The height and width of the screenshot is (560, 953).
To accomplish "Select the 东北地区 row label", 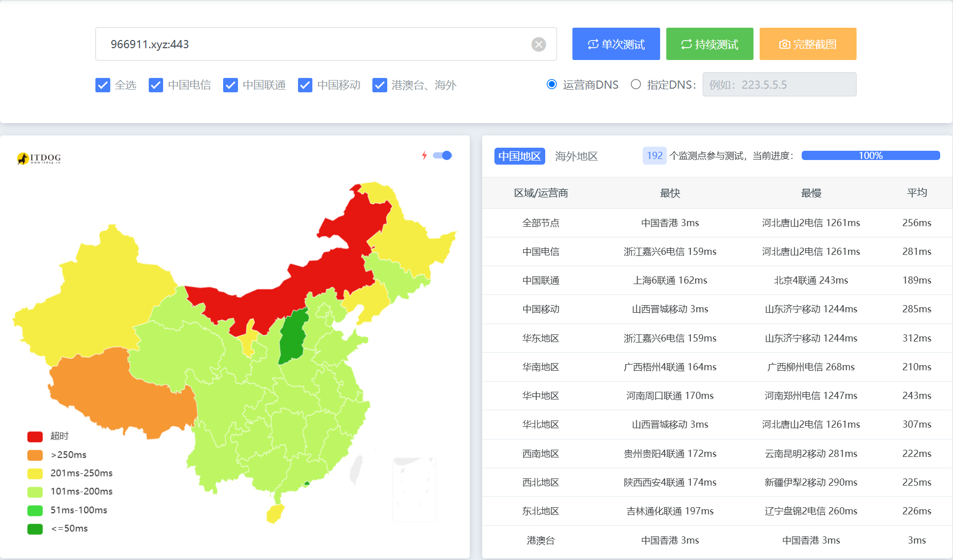I will coord(541,511).
